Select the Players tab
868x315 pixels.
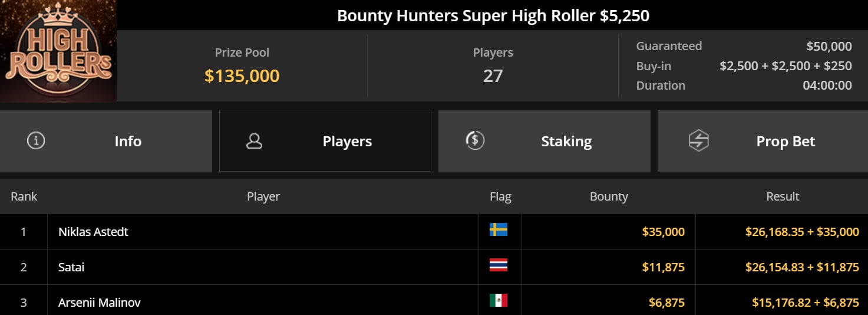pyautogui.click(x=347, y=142)
